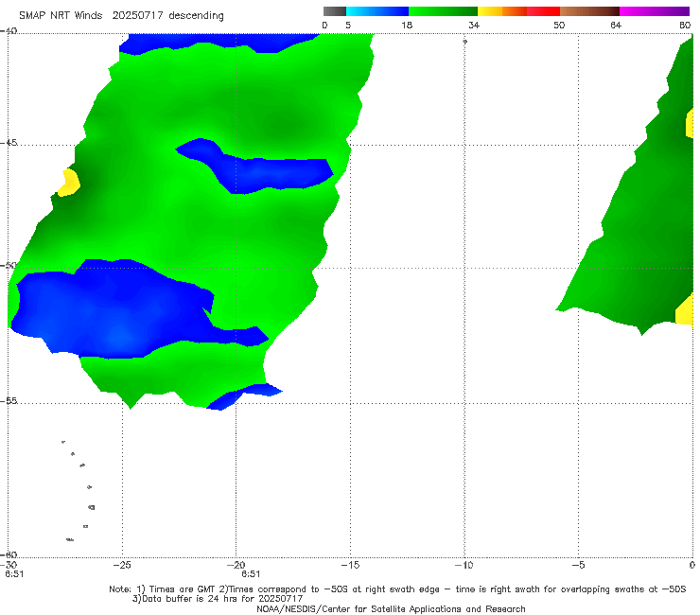
Task: Click the brown 50-64 segment of the color bar
Action: (589, 11)
